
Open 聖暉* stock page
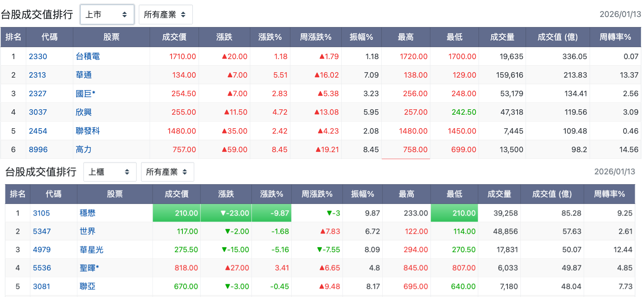coord(89,268)
